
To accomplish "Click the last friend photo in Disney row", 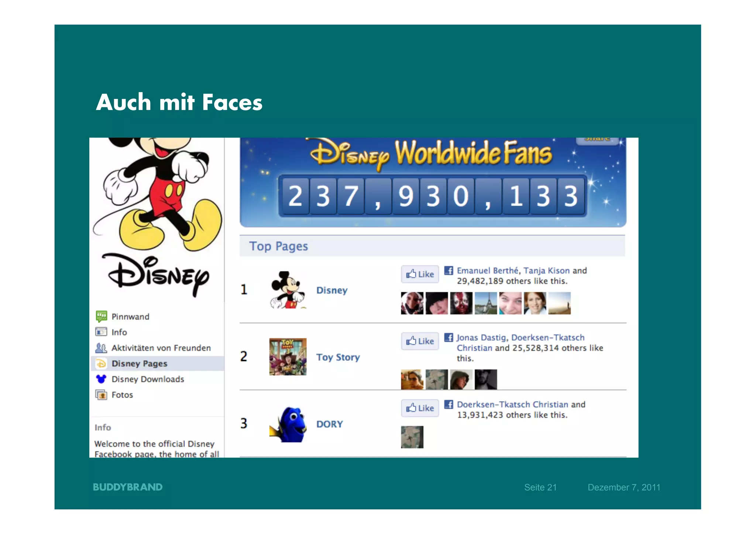I will (x=560, y=303).
